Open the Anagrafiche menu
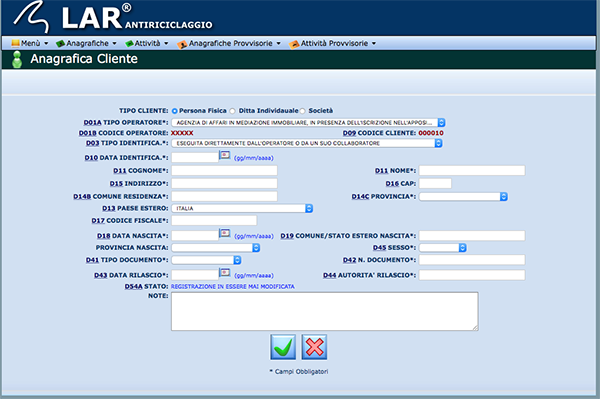 pos(86,43)
